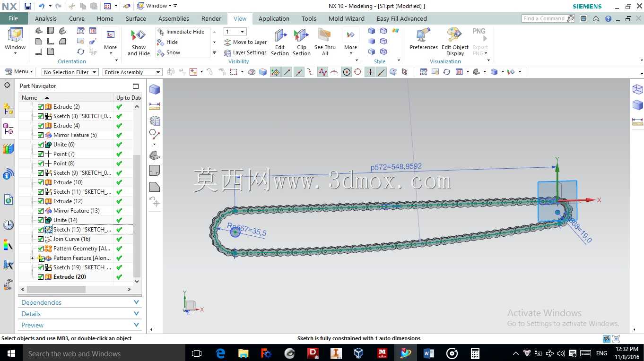
Task: Click the Save icon in title bar
Action: point(28,6)
